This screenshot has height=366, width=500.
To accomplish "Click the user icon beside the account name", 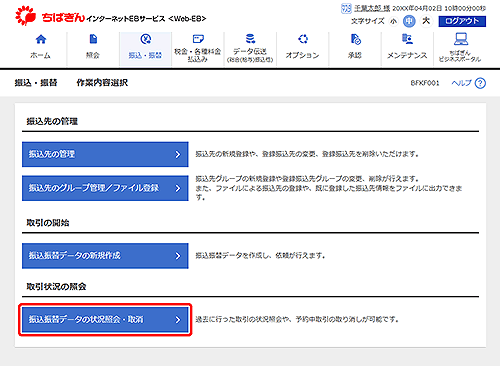I will [346, 8].
